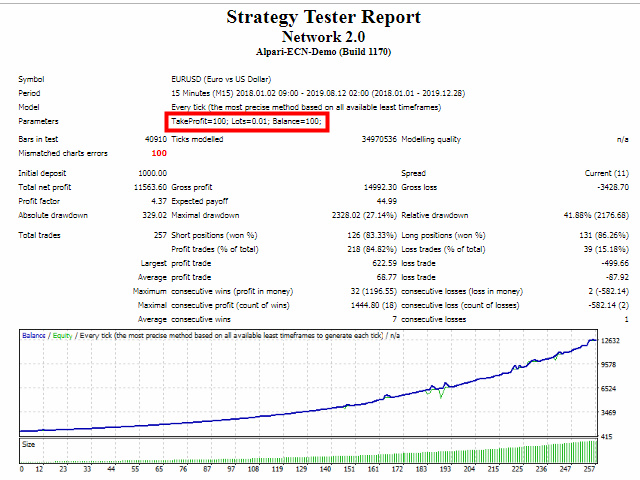640x480 pixels.
Task: Click the 'Relative drawdown' label
Action: pos(435,215)
